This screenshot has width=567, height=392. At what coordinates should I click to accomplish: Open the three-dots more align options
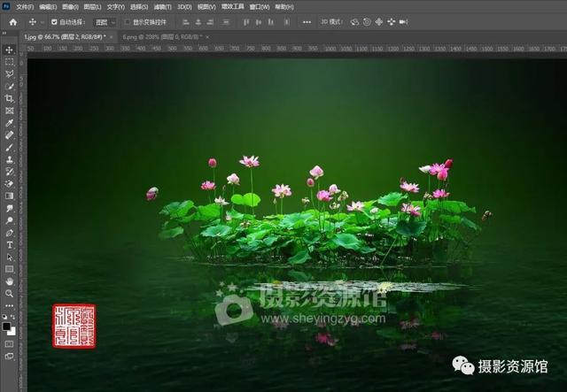coord(307,22)
